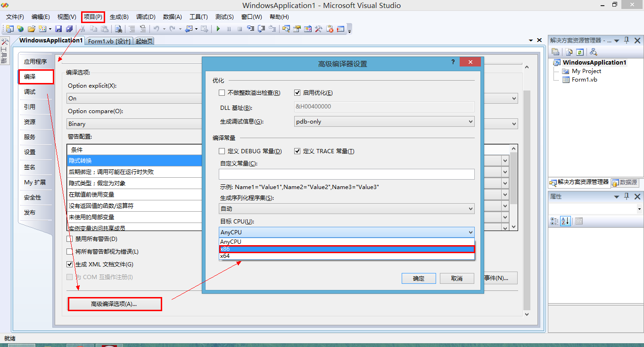Screen dimensions: 644x347
Task: Open the 调试(D) menu
Action: tap(146, 17)
